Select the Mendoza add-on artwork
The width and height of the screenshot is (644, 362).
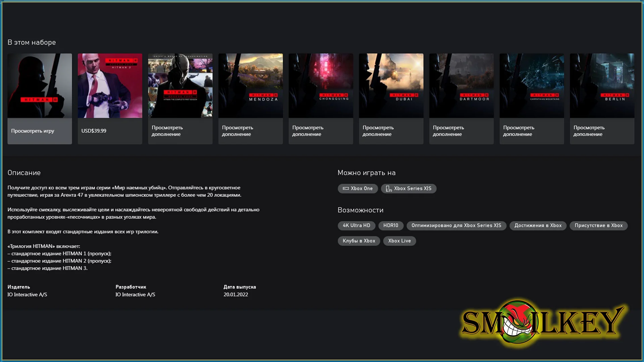pyautogui.click(x=251, y=85)
